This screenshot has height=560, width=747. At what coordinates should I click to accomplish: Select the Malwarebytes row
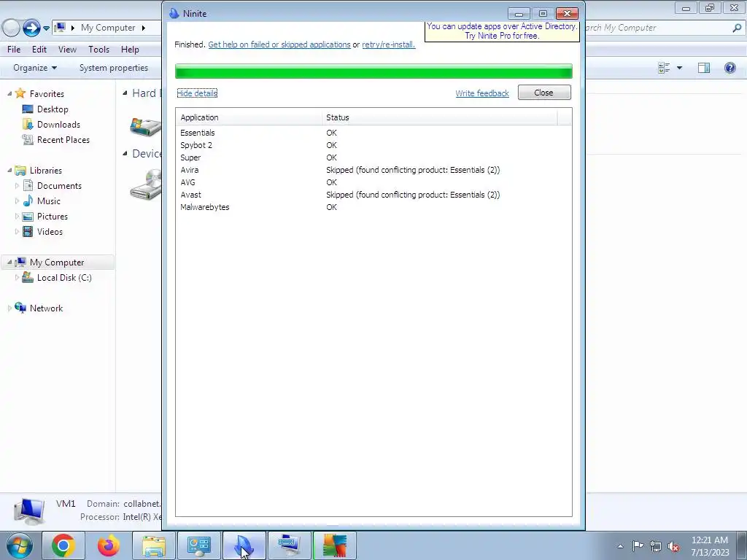coord(373,206)
